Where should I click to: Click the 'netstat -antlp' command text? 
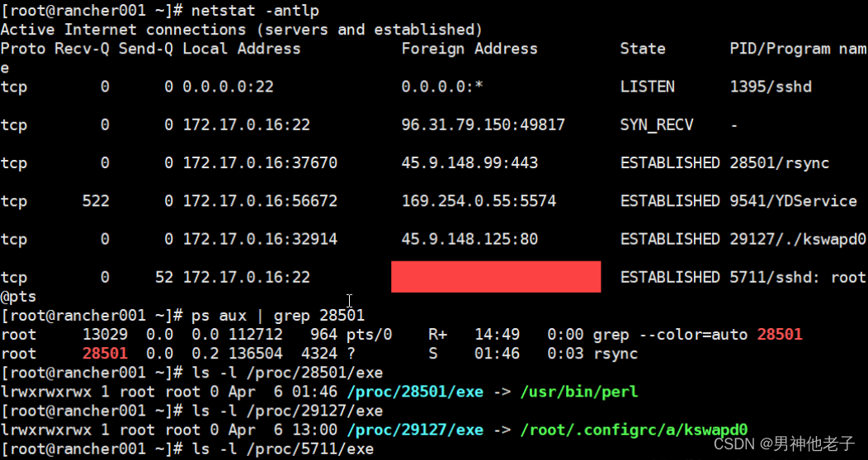255,11
